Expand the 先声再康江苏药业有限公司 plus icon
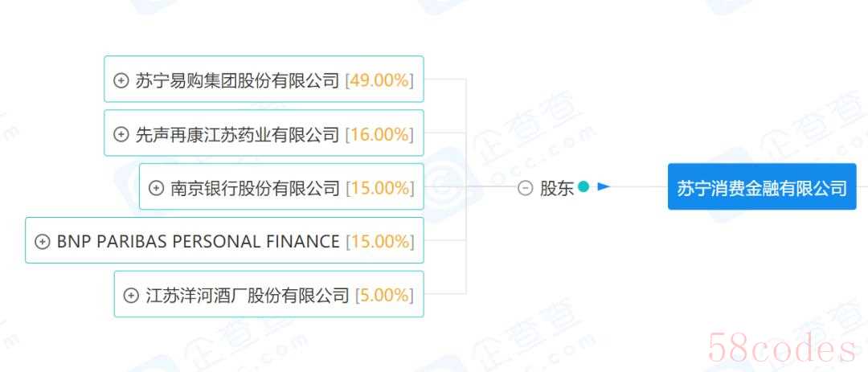 pos(121,134)
